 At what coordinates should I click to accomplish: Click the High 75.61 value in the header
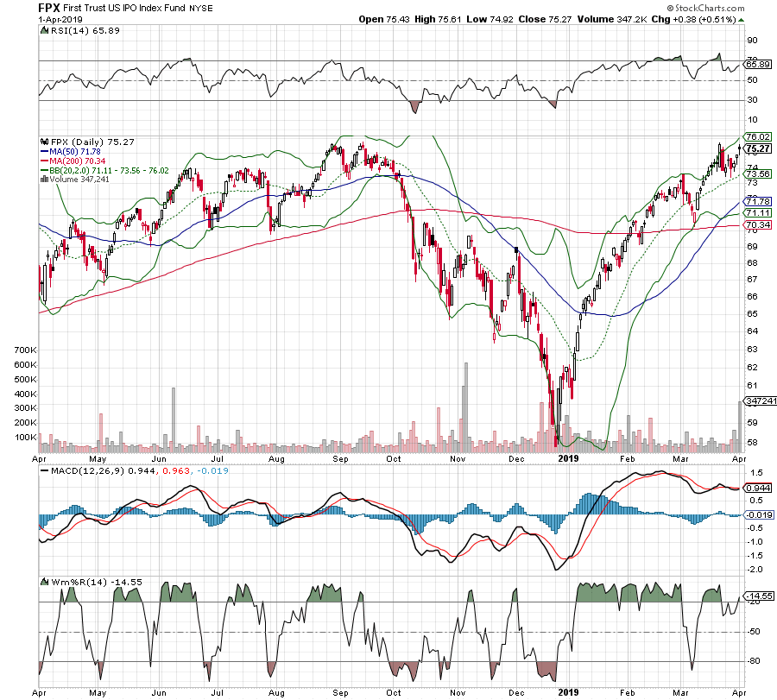(x=438, y=19)
